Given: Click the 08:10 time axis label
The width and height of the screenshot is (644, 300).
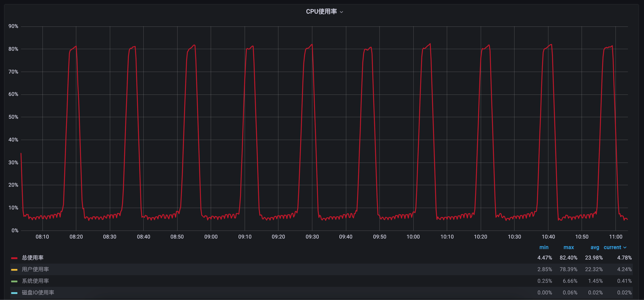Looking at the screenshot, I should (42, 237).
